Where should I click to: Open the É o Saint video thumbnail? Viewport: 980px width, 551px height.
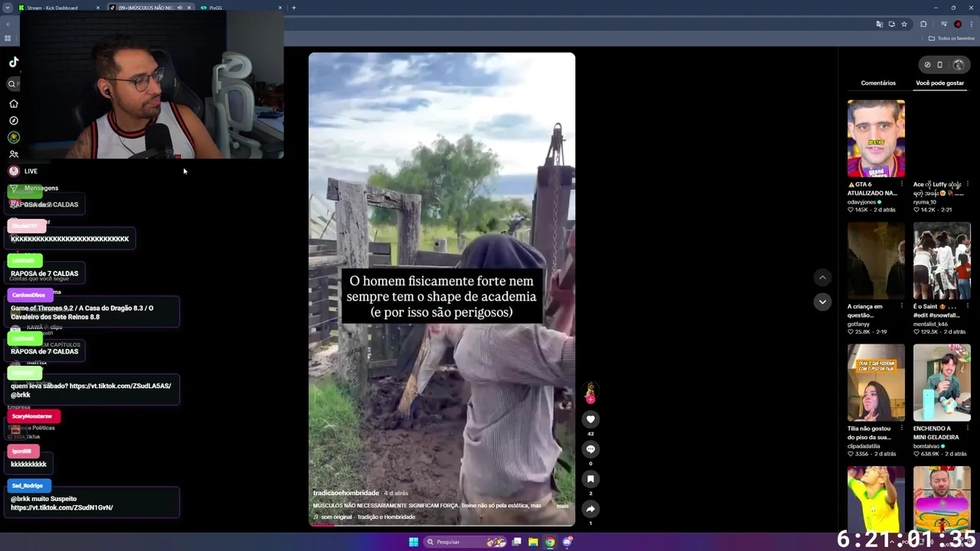click(942, 261)
